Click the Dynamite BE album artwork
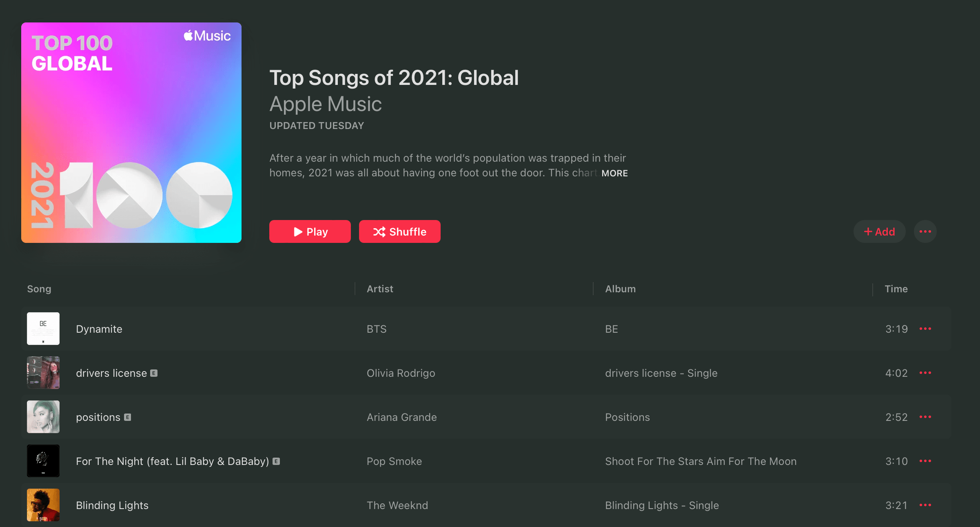Viewport: 980px width, 527px height. (43, 329)
